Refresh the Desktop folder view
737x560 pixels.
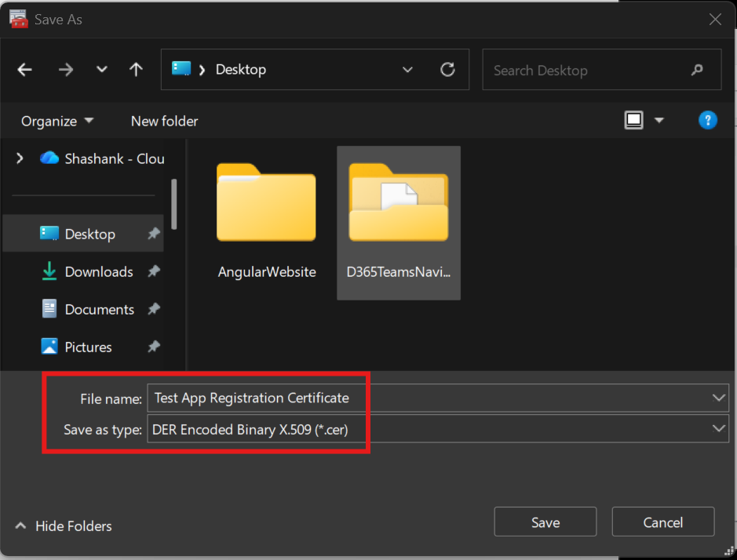click(447, 70)
